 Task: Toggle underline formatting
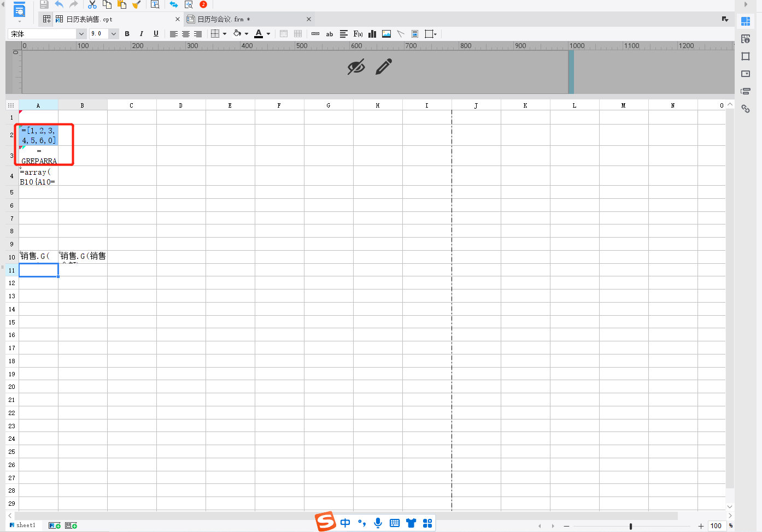156,34
